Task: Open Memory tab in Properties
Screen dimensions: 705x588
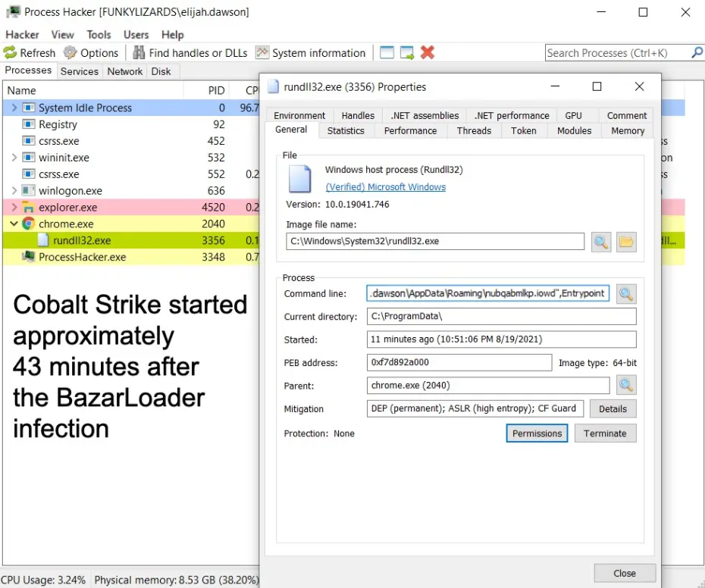Action: [628, 131]
